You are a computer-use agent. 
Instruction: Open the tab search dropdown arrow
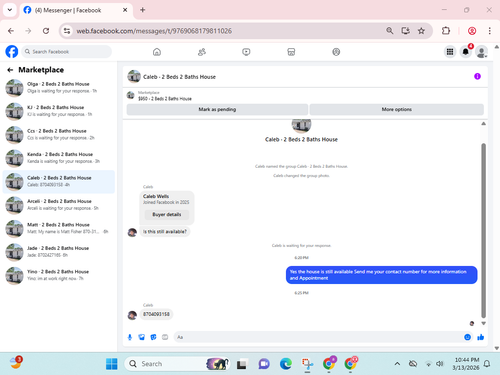pyautogui.click(x=10, y=10)
